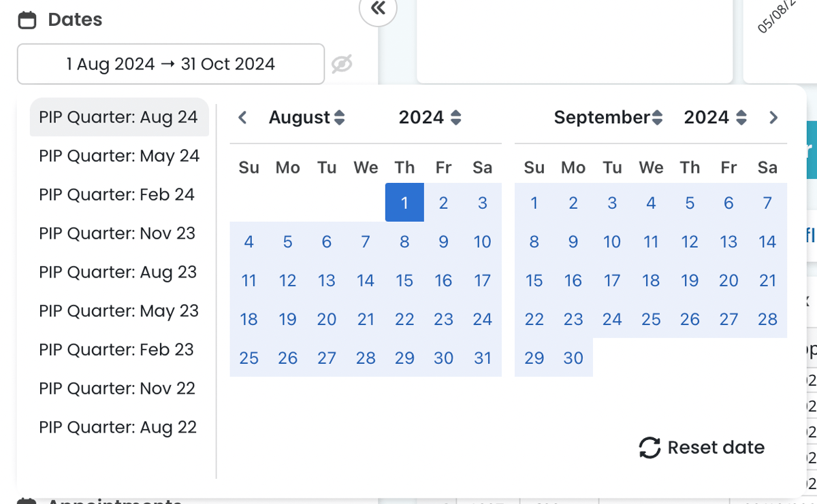Click the date range input field
Image resolution: width=817 pixels, height=504 pixels.
pos(170,64)
